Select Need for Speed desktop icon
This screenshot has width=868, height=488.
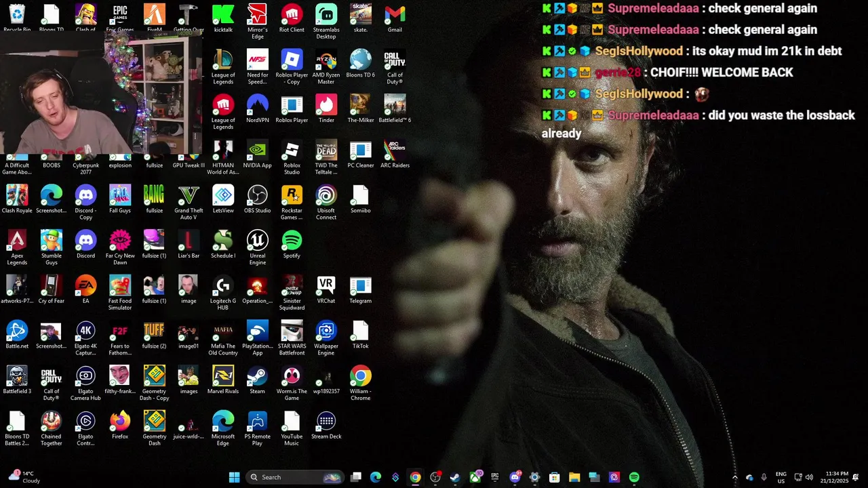[258, 66]
